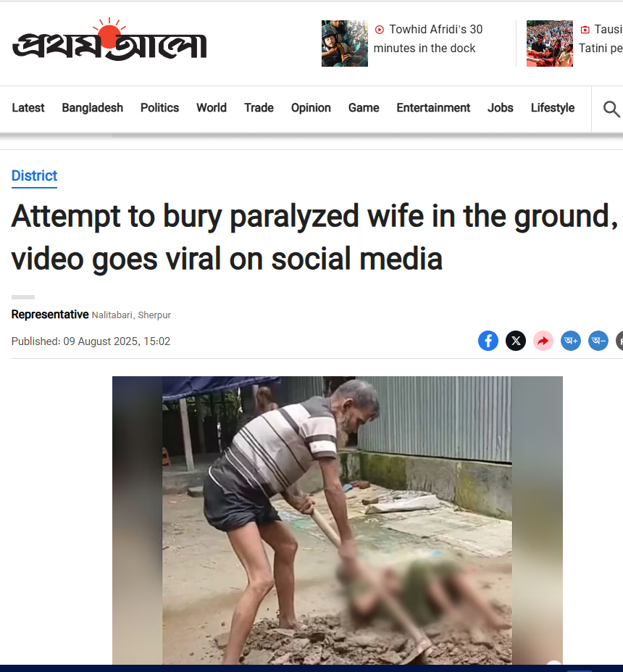The image size is (623, 672).
Task: Decrease font size with অ− button
Action: (x=598, y=341)
